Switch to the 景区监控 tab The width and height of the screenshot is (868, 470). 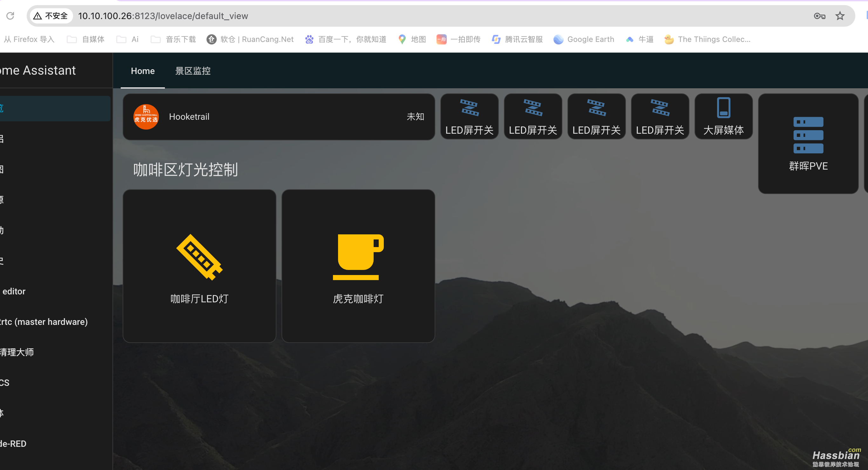tap(193, 71)
